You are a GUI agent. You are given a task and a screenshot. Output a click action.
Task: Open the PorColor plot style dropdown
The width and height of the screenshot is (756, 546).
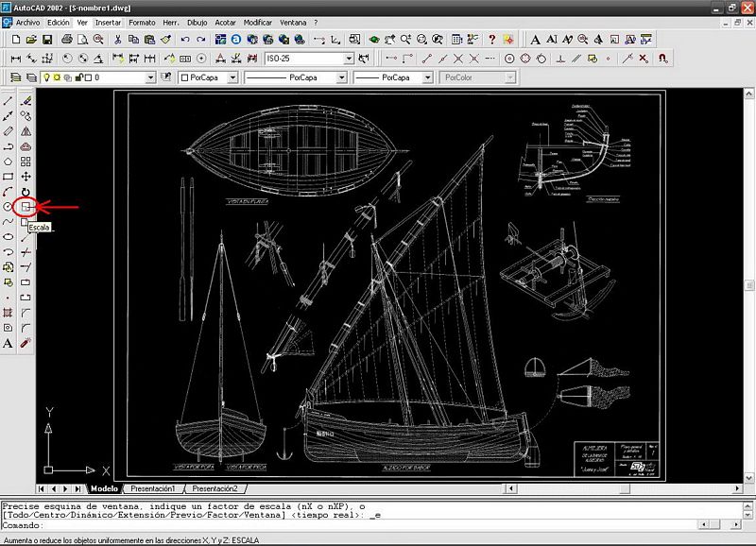point(509,77)
